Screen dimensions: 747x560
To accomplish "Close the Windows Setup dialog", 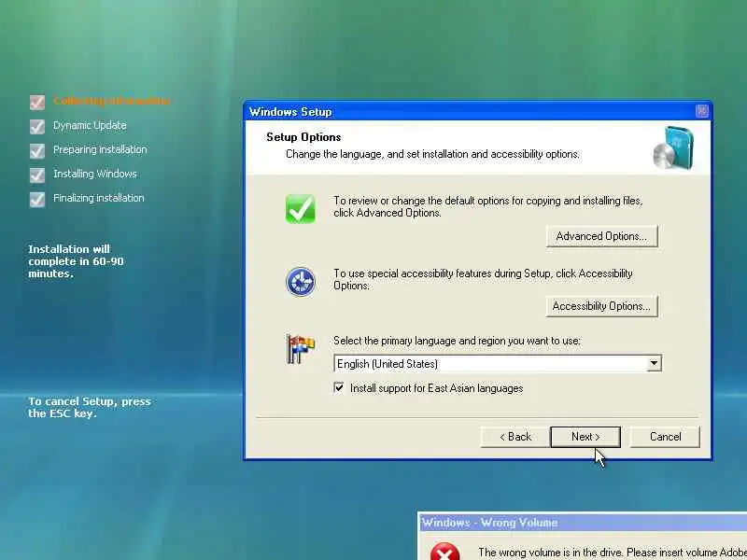I will (702, 111).
